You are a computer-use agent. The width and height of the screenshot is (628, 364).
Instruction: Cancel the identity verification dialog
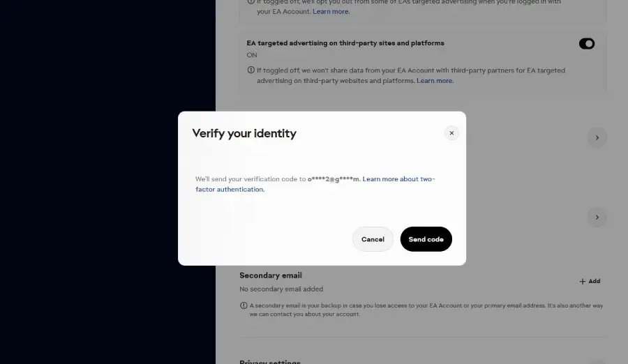pyautogui.click(x=373, y=239)
